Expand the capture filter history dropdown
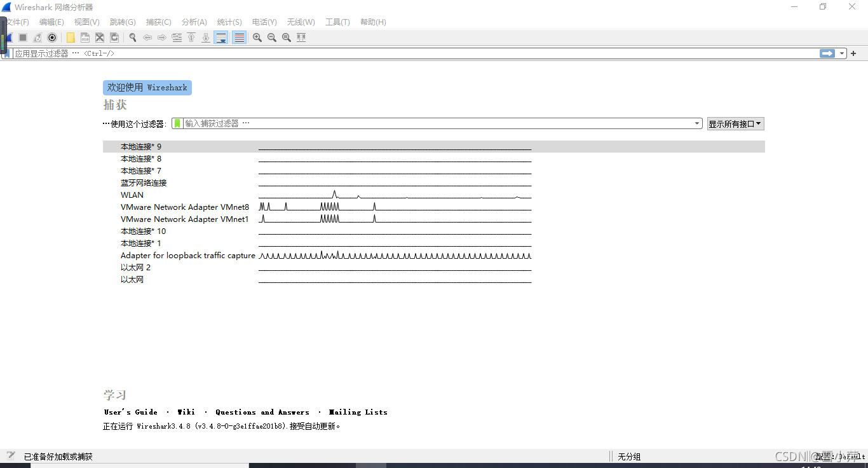Viewport: 868px width, 468px height. coord(697,124)
